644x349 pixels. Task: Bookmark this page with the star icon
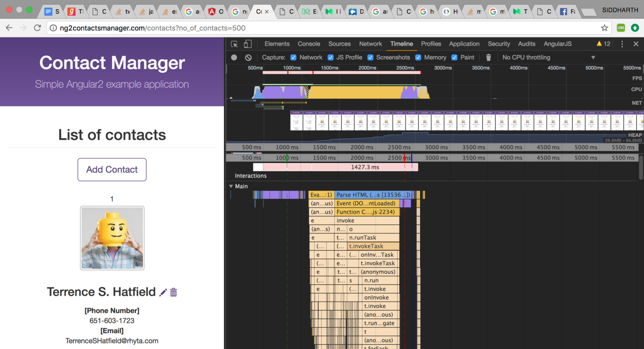pos(605,28)
